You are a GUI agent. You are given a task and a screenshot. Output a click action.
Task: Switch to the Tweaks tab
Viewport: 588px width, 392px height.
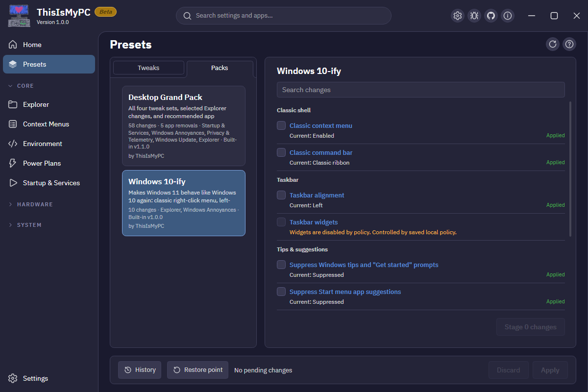coord(148,68)
